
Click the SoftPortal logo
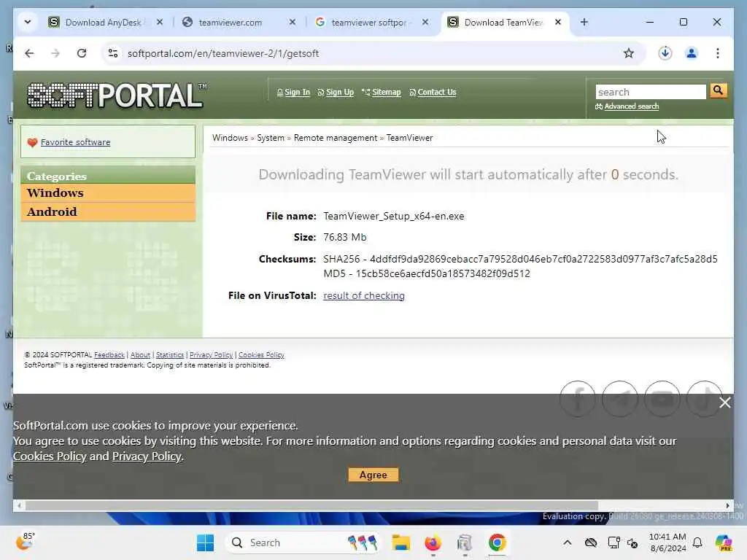point(117,96)
